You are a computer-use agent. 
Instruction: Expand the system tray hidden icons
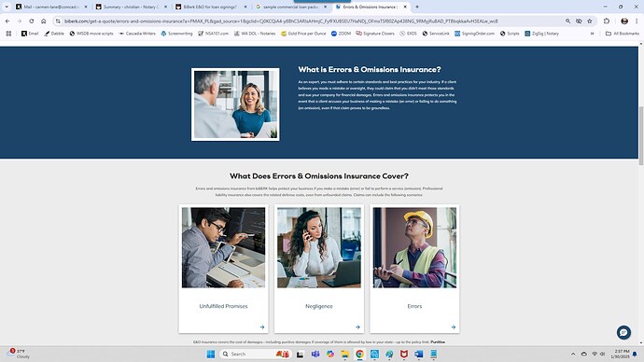coord(573,354)
